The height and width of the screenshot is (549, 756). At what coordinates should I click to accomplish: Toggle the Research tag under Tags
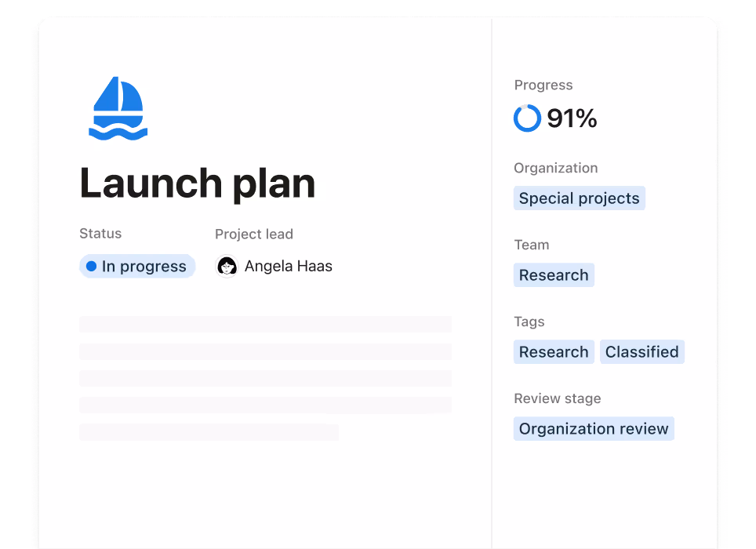pos(554,351)
